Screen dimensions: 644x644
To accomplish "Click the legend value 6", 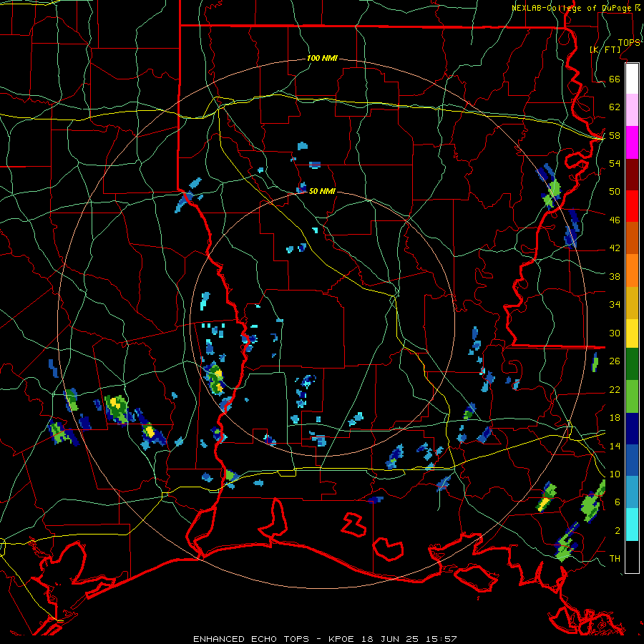I will (618, 502).
